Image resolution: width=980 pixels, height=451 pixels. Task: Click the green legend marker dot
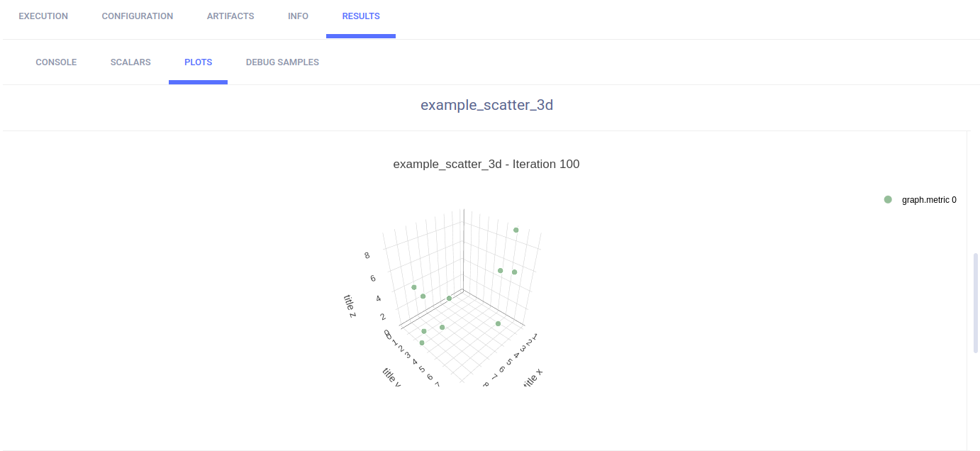tap(888, 200)
